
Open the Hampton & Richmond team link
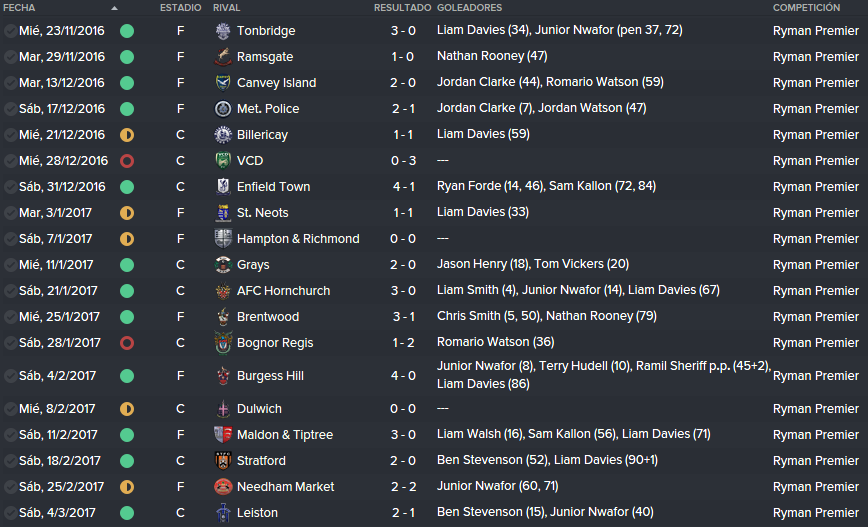click(298, 239)
